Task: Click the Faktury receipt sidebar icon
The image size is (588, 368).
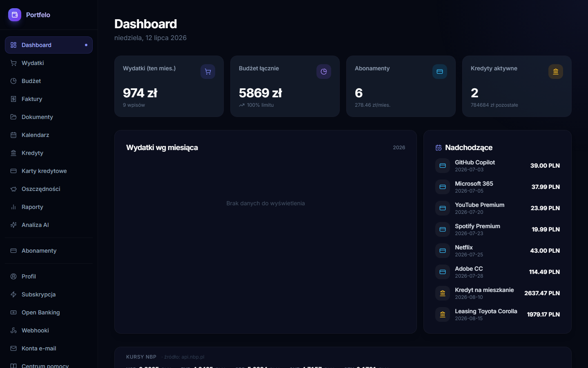Action: (x=13, y=99)
